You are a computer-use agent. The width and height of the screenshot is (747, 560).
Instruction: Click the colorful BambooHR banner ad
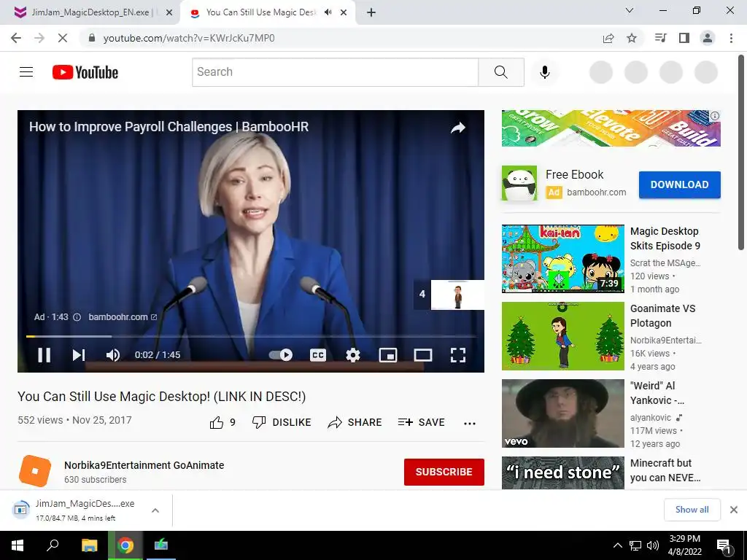click(x=611, y=128)
